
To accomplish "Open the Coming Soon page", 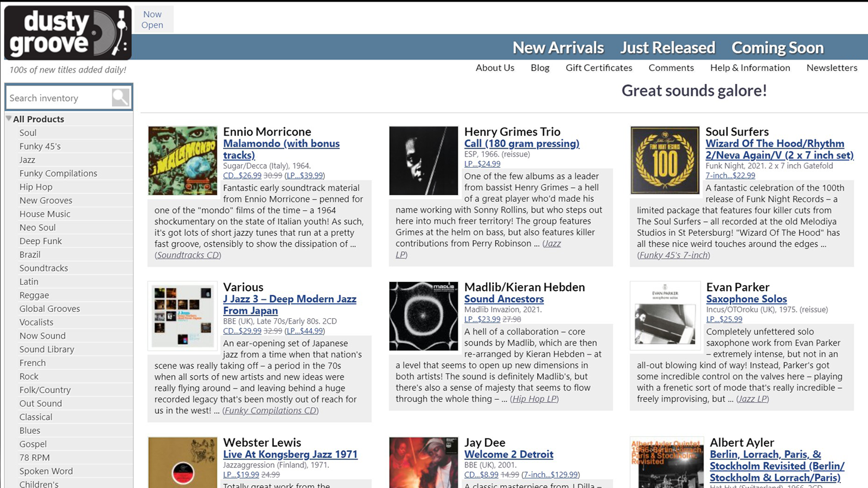I will 778,48.
